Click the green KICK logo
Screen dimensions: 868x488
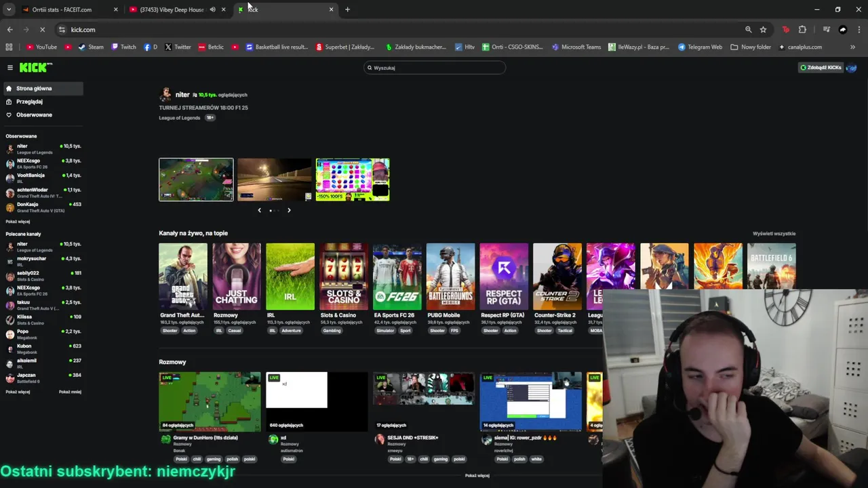(35, 67)
